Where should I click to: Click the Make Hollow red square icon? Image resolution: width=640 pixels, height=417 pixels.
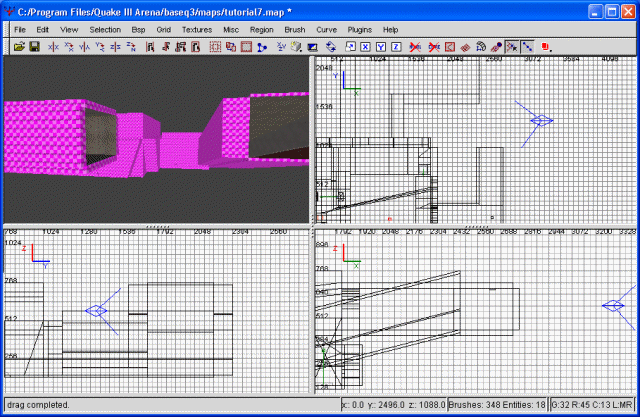[x=246, y=47]
